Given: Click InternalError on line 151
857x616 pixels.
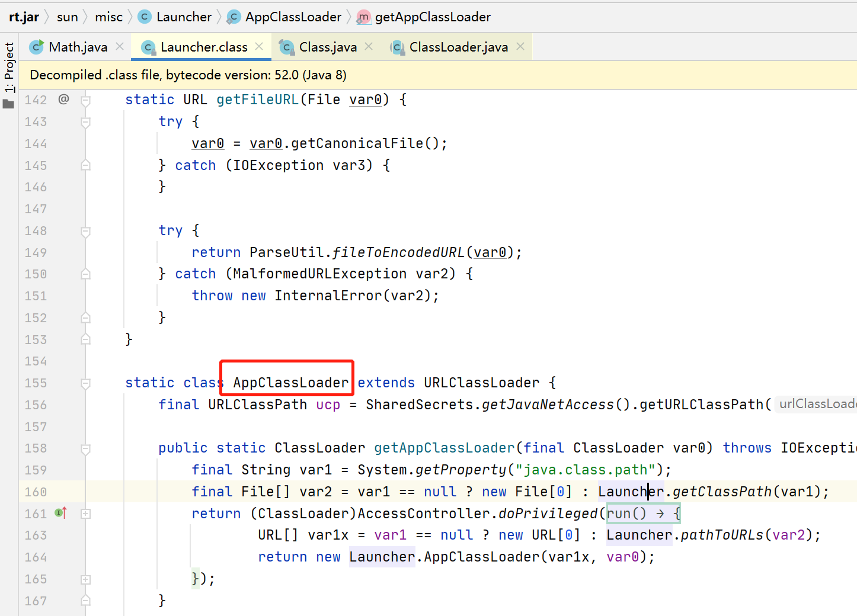Looking at the screenshot, I should click(x=328, y=296).
